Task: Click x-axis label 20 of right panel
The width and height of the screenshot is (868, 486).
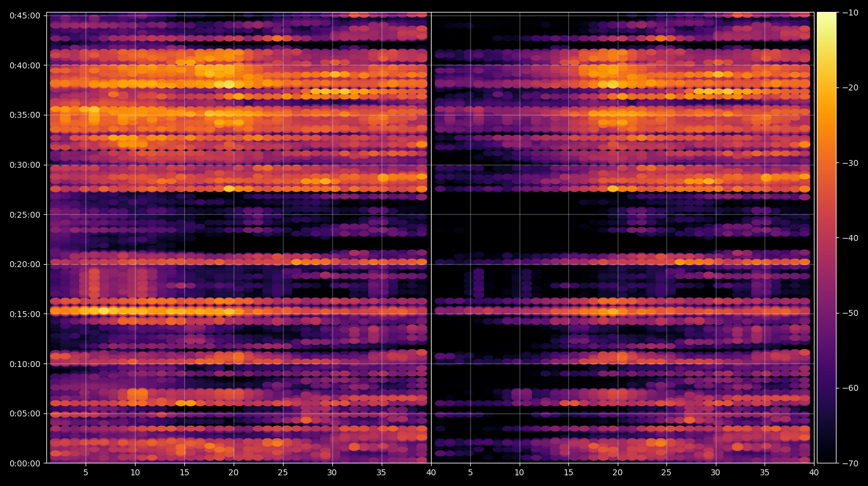Action: 618,473
